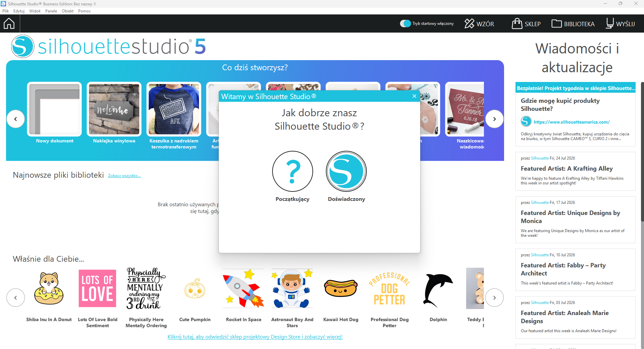This screenshot has width=644, height=349.
Task: Click the news panel vertical scrollbar
Action: (x=642, y=151)
